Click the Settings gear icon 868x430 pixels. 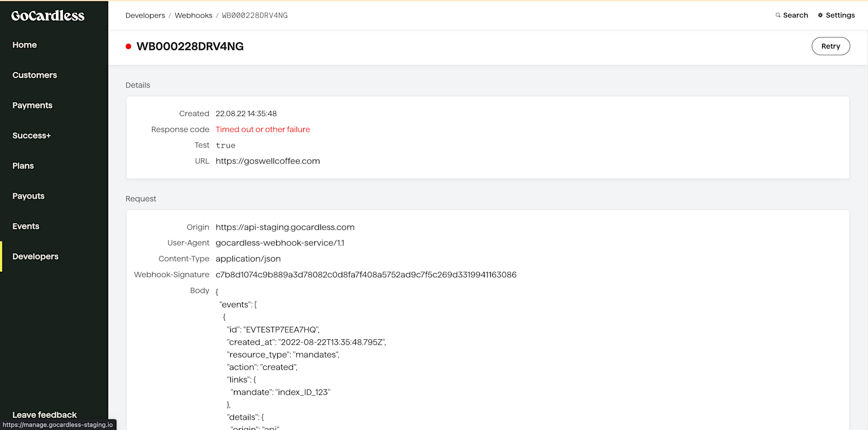point(820,15)
